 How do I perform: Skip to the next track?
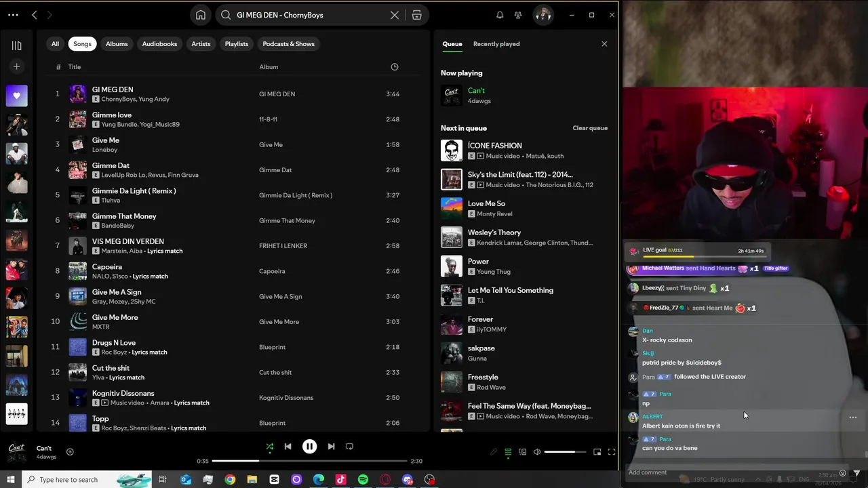pyautogui.click(x=331, y=447)
